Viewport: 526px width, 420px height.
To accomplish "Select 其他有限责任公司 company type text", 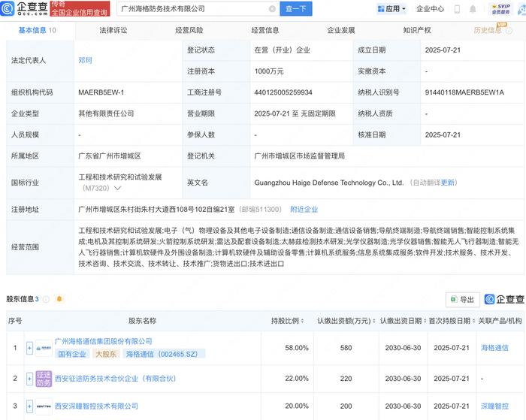I will click(106, 113).
